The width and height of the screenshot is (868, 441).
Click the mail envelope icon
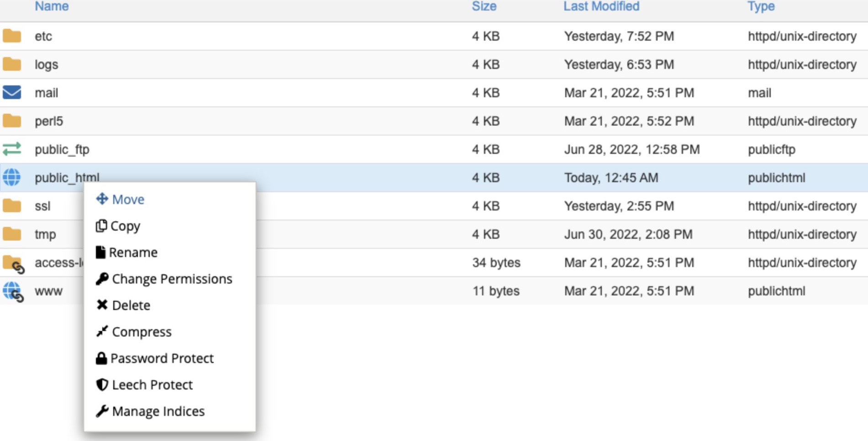coord(12,93)
